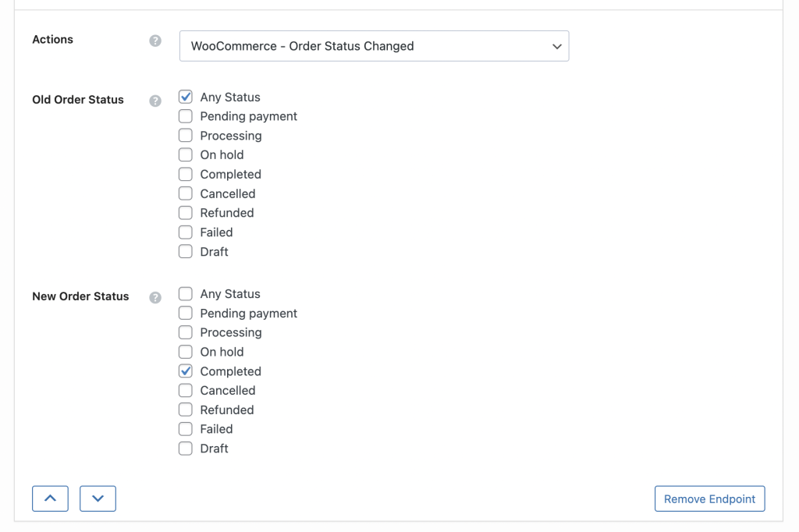Check On hold under Old Order Status
This screenshot has width=799, height=532.
pyautogui.click(x=185, y=154)
